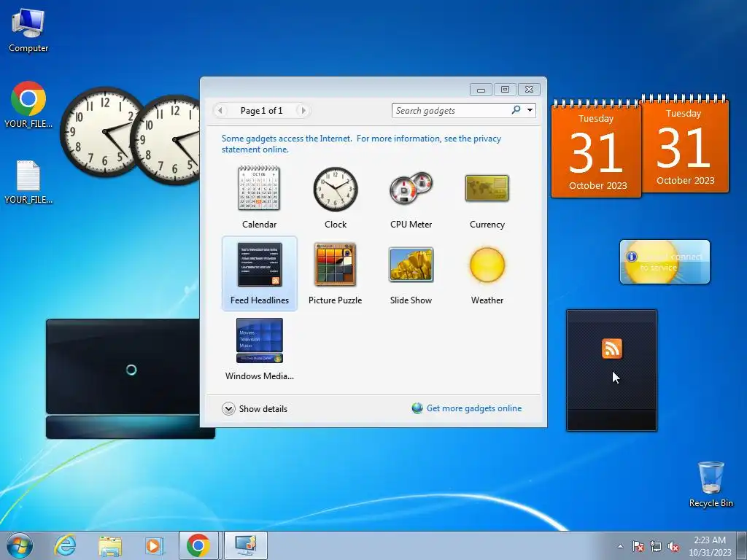Close the gadget gallery window
Screen dimensions: 747x560
click(529, 89)
